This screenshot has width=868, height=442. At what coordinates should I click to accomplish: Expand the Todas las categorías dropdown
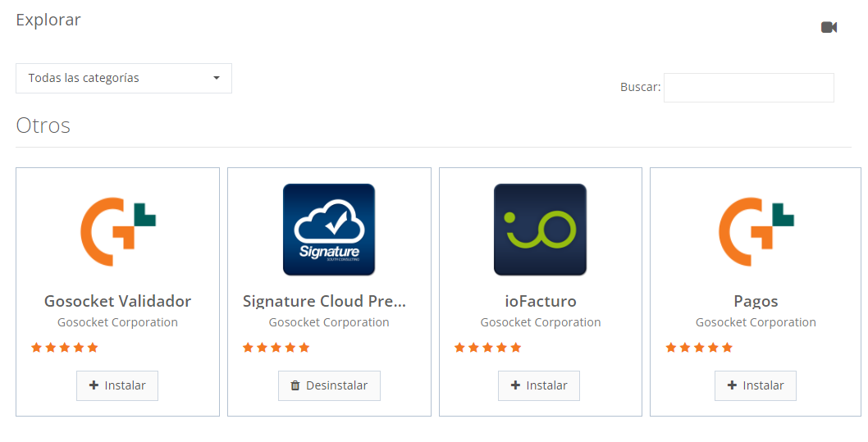pos(123,78)
